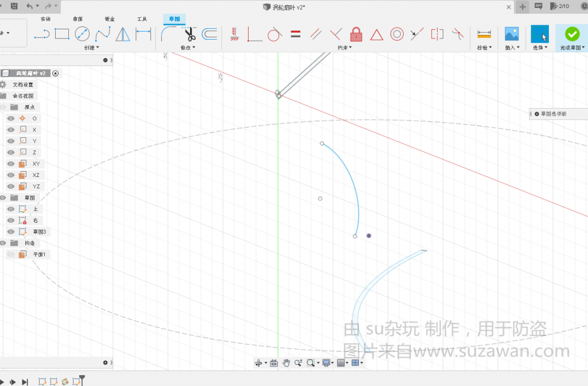Show the hidden 平面1 construction plane
This screenshot has height=386, width=588.
pyautogui.click(x=11, y=254)
